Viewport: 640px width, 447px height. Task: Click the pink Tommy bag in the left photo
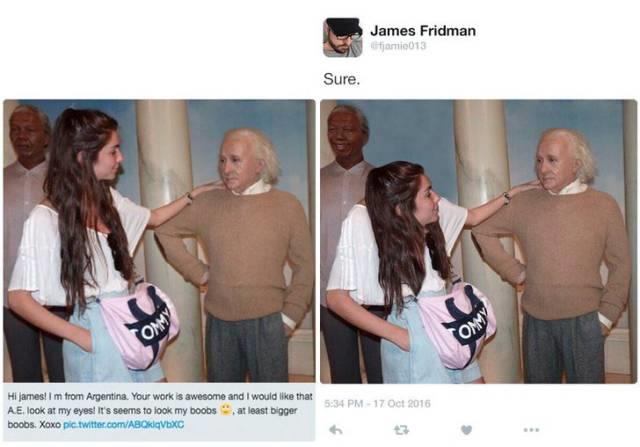tap(140, 325)
